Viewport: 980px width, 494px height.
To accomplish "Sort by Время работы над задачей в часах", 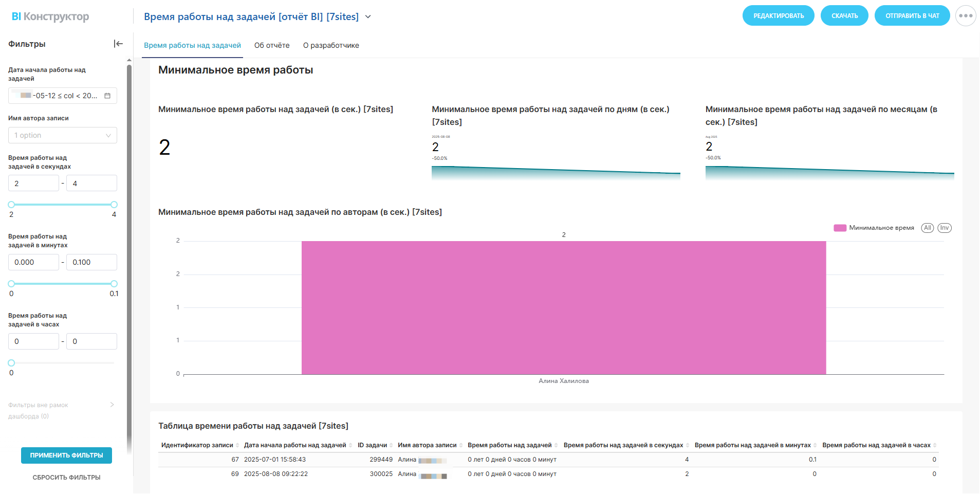I will [935, 445].
